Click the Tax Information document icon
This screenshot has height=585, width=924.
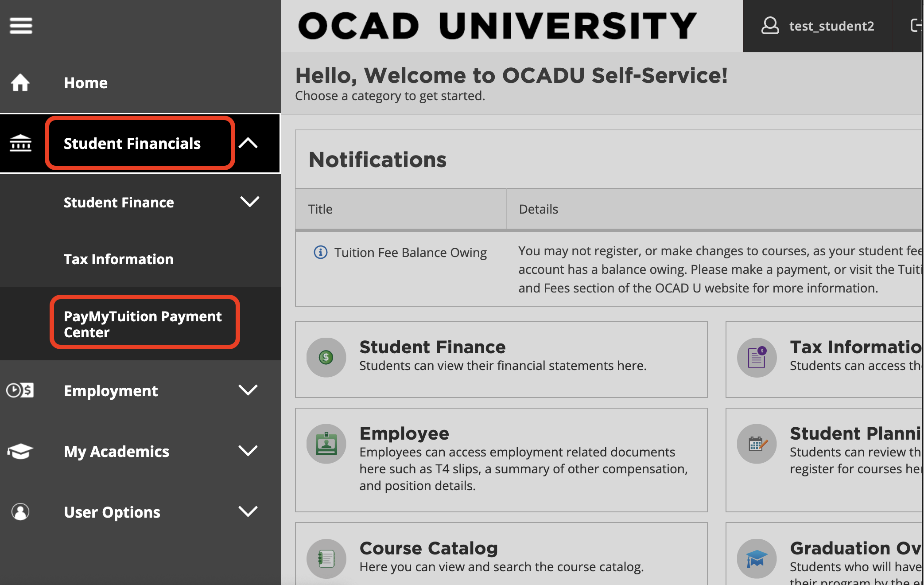pos(757,357)
